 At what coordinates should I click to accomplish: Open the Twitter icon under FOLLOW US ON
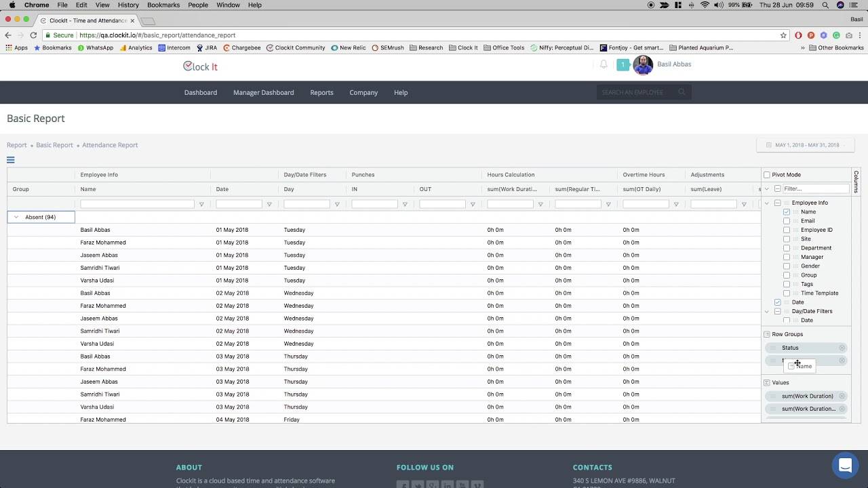(x=417, y=485)
